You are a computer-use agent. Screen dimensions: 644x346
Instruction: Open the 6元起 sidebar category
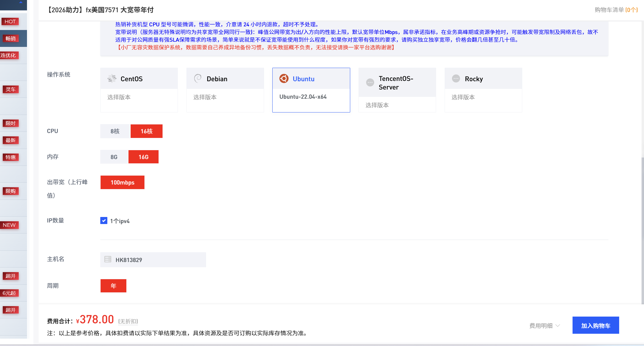pos(9,293)
